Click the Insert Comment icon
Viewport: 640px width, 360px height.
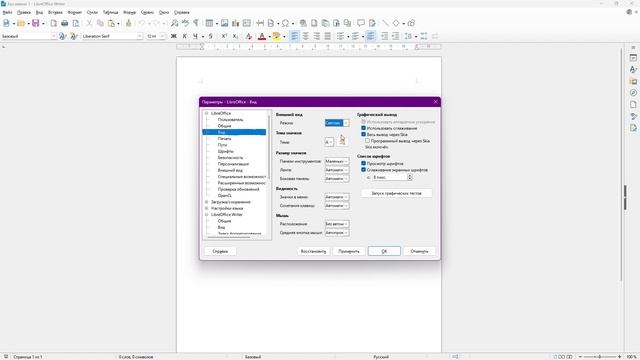point(361,23)
